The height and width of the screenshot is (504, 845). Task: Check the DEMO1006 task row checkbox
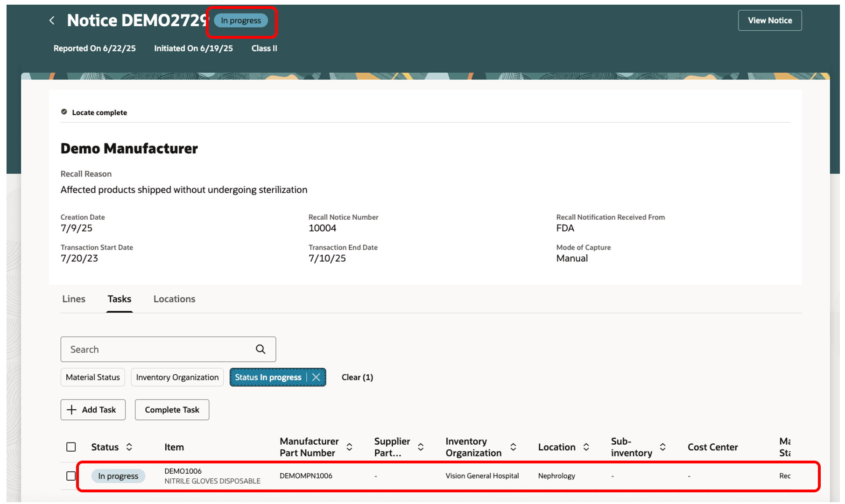pyautogui.click(x=71, y=476)
